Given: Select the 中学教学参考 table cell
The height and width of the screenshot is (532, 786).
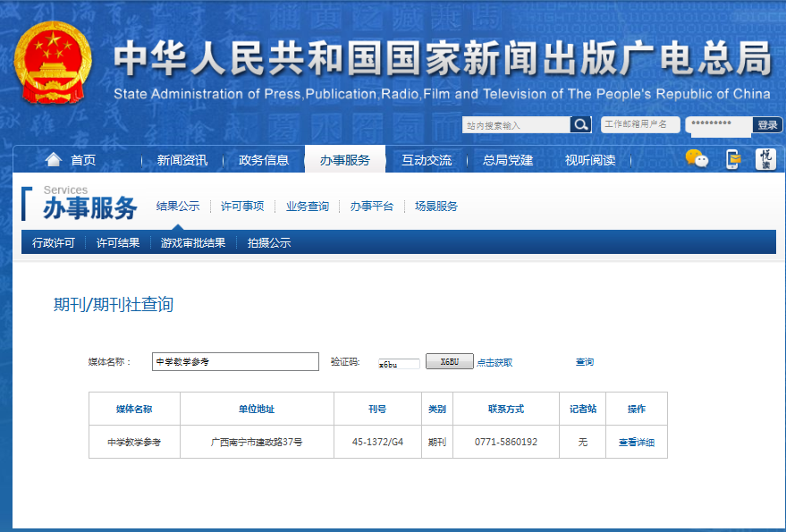Looking at the screenshot, I should coord(134,443).
